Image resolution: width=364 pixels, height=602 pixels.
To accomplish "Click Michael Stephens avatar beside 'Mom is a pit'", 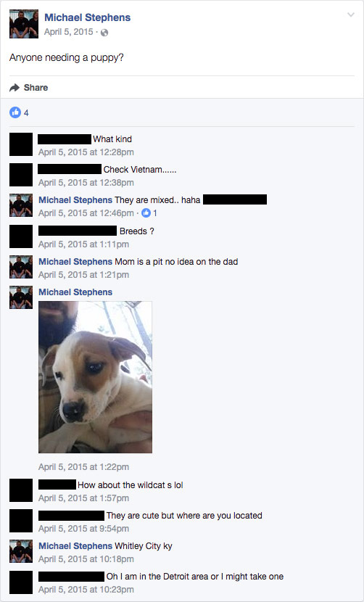I will (x=21, y=267).
